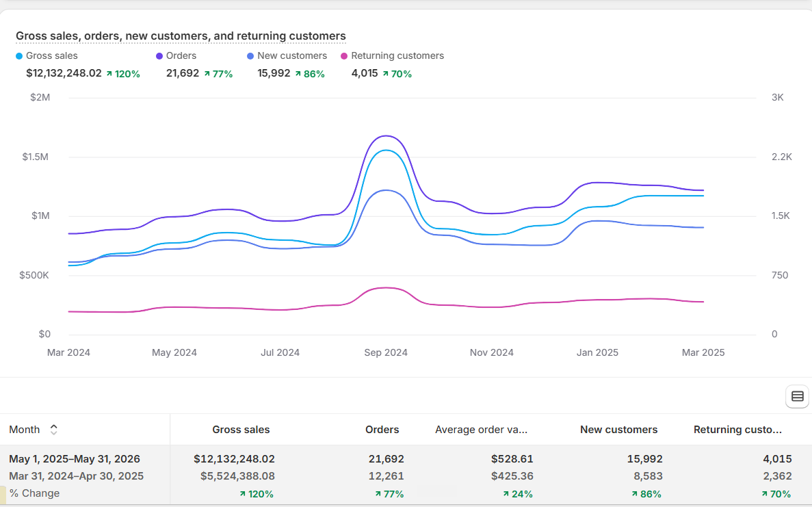Click the May 1, 2025–May 31, 2026 row
The width and height of the screenshot is (812, 507).
(x=406, y=459)
